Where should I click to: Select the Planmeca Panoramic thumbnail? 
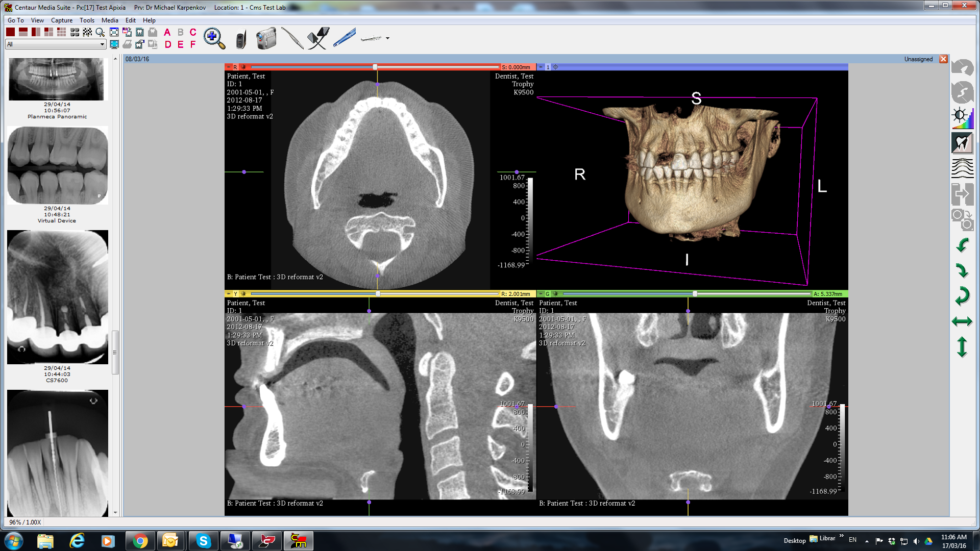tap(56, 79)
